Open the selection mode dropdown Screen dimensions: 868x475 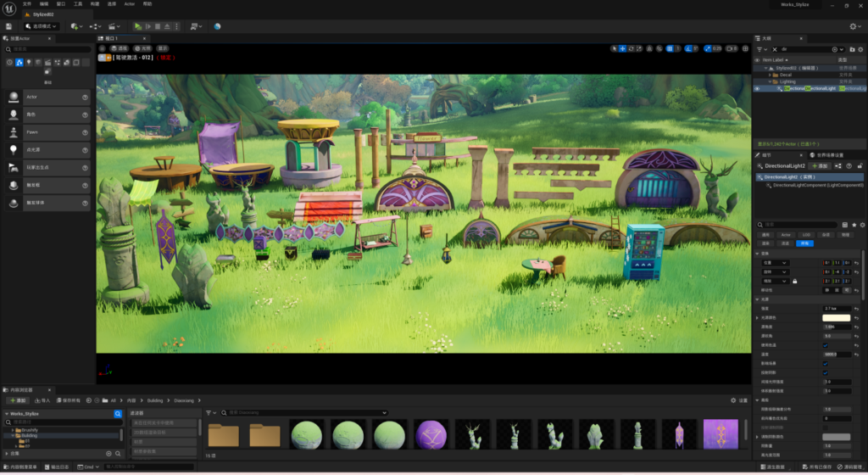click(x=41, y=26)
